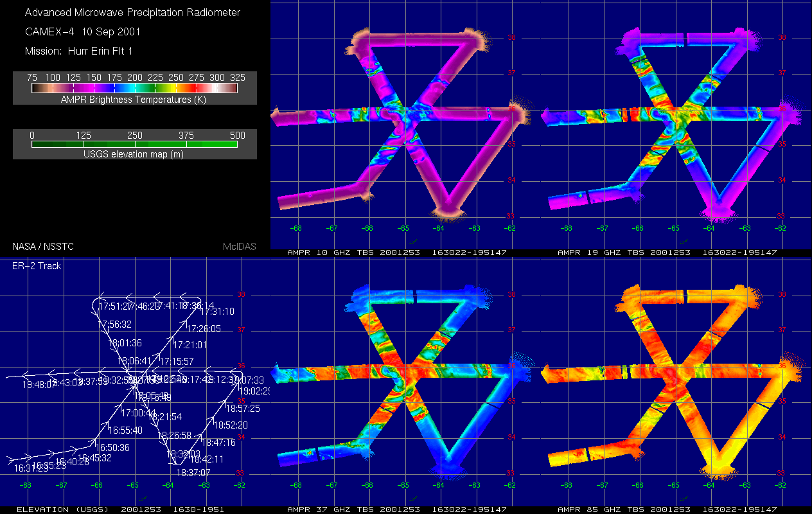Click the ER-2 Track panel title

tap(37, 265)
